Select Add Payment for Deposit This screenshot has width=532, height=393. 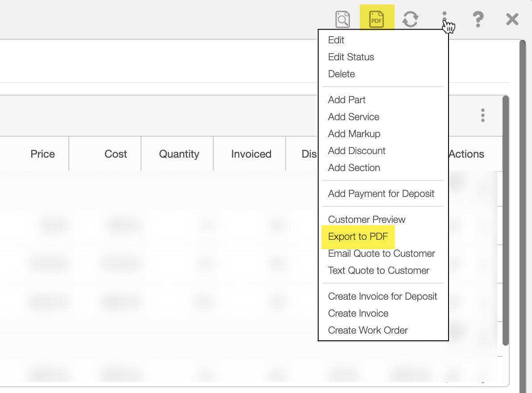tap(381, 194)
